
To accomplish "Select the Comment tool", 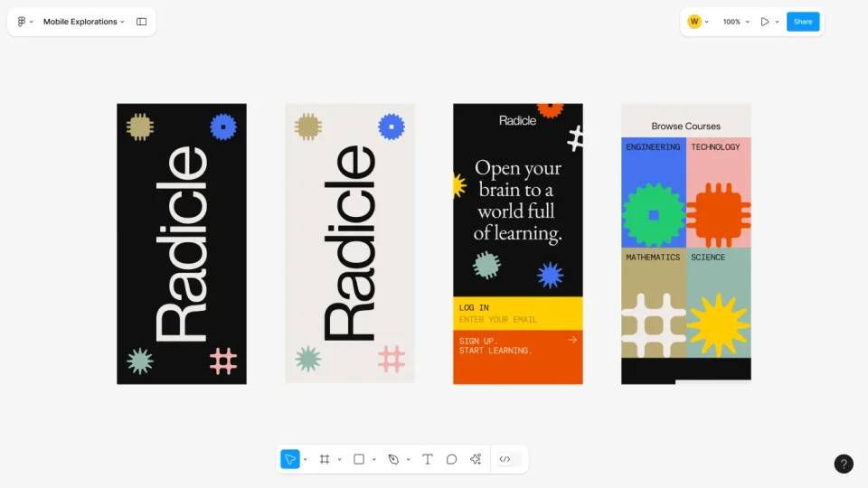I will [x=452, y=459].
